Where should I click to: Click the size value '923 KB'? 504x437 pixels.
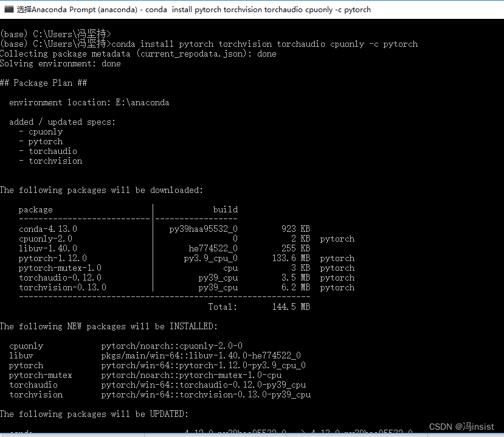click(295, 229)
